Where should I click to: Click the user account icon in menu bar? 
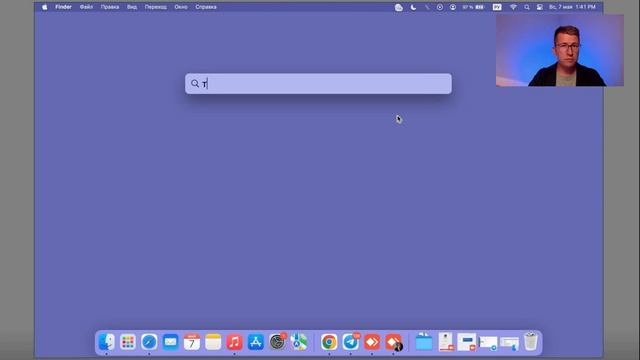pos(453,7)
